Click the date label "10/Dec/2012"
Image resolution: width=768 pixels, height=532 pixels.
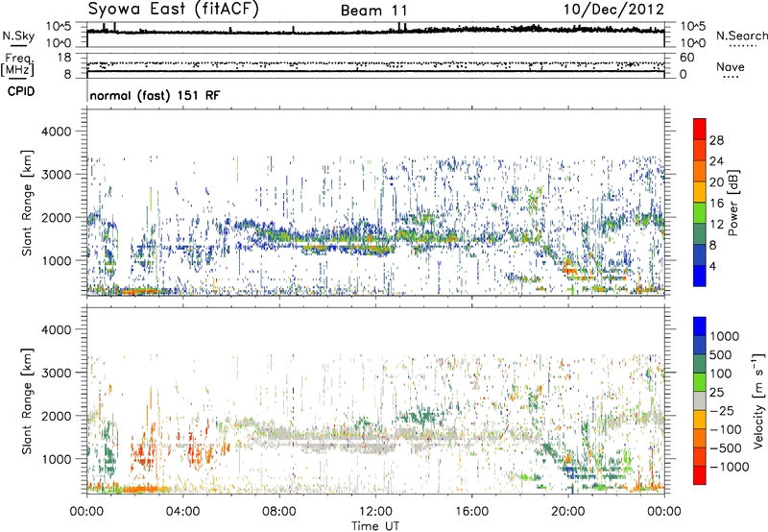point(613,10)
